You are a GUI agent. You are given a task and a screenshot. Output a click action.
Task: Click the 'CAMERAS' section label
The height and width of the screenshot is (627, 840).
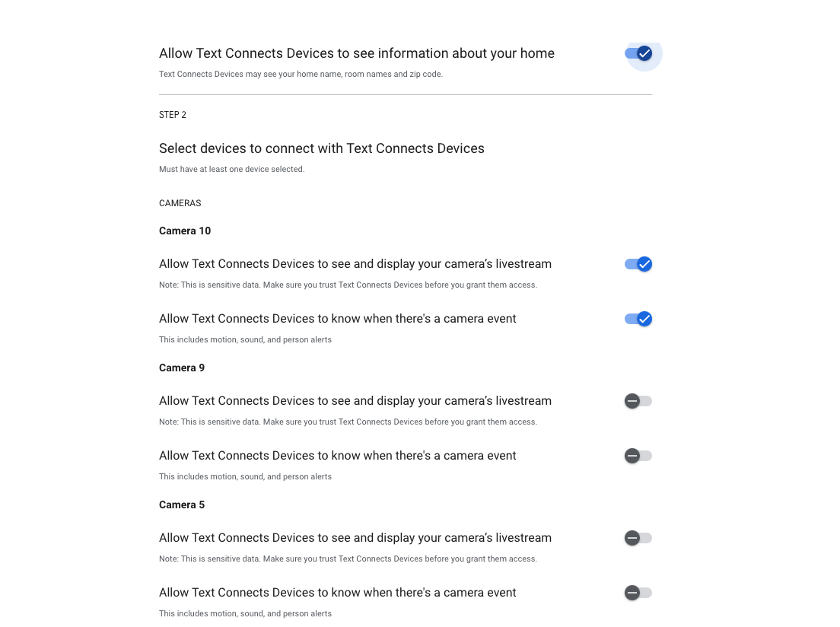(x=180, y=203)
